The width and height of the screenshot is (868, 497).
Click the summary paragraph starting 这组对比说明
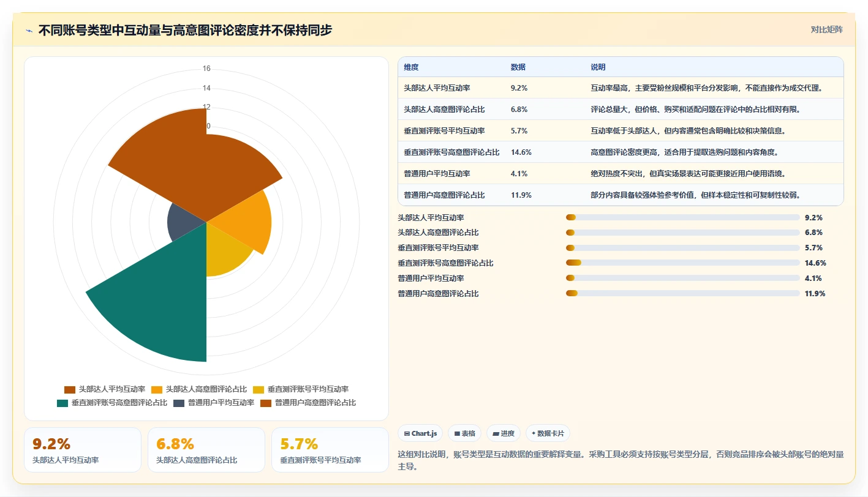pyautogui.click(x=621, y=460)
